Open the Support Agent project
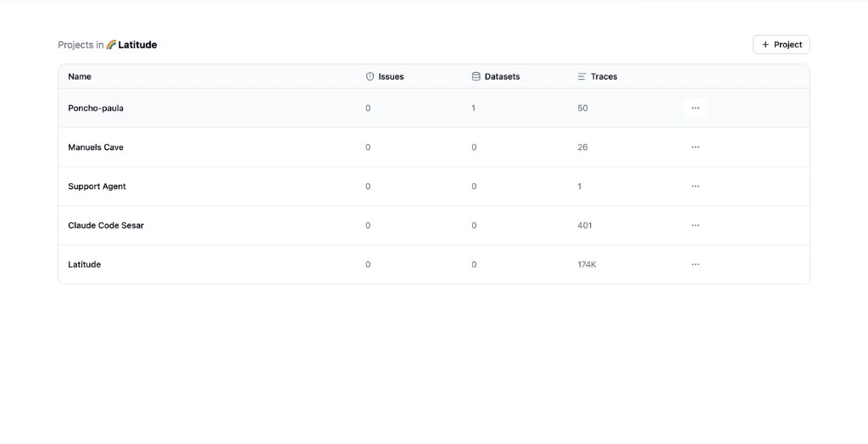This screenshot has width=868, height=444. click(97, 186)
